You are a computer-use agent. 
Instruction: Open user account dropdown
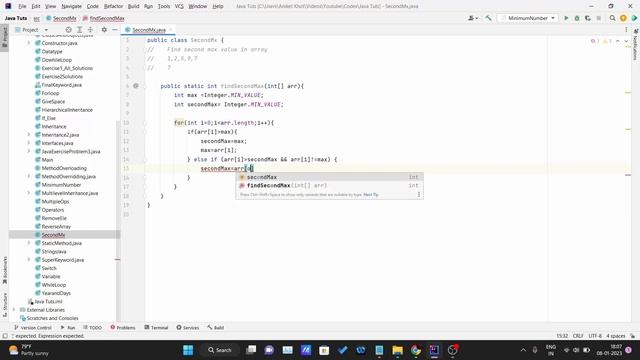[x=473, y=18]
